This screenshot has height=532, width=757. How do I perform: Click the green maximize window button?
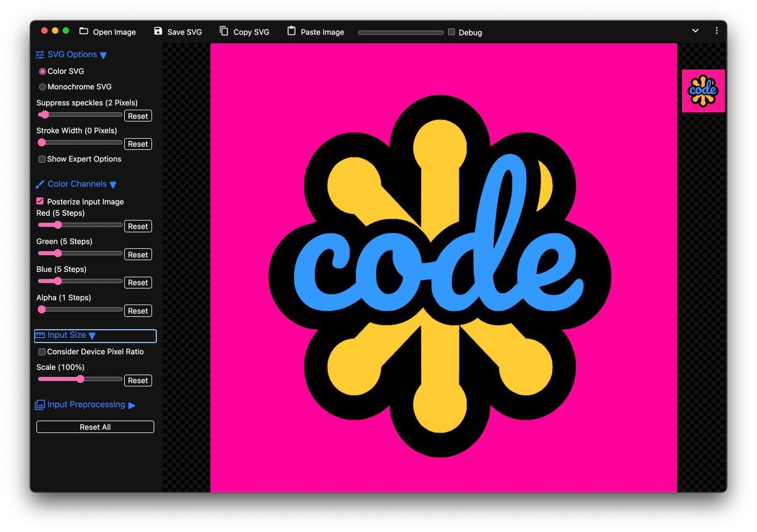(66, 30)
